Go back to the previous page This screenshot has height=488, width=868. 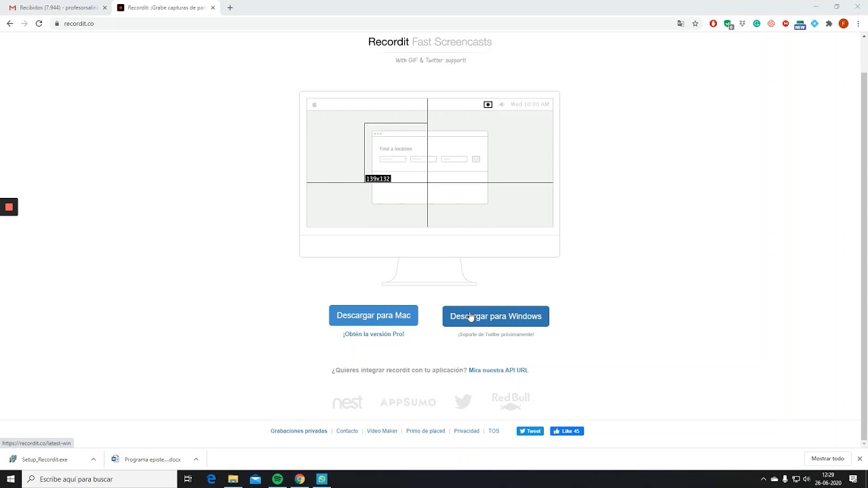tap(9, 24)
